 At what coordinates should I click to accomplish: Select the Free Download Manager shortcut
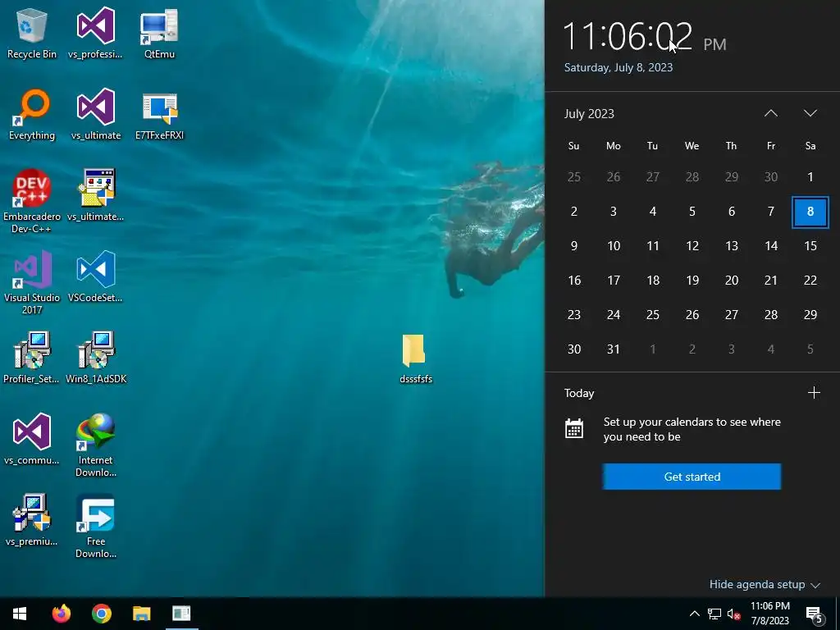pos(95,526)
